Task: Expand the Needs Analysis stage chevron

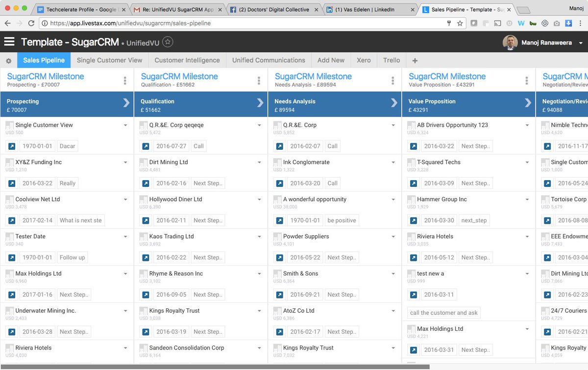Action: click(x=394, y=102)
